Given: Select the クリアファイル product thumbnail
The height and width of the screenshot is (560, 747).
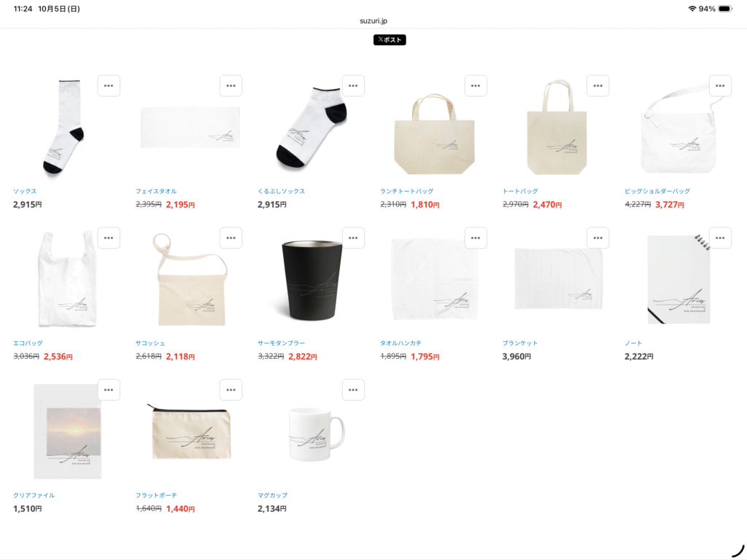Looking at the screenshot, I should click(x=67, y=432).
